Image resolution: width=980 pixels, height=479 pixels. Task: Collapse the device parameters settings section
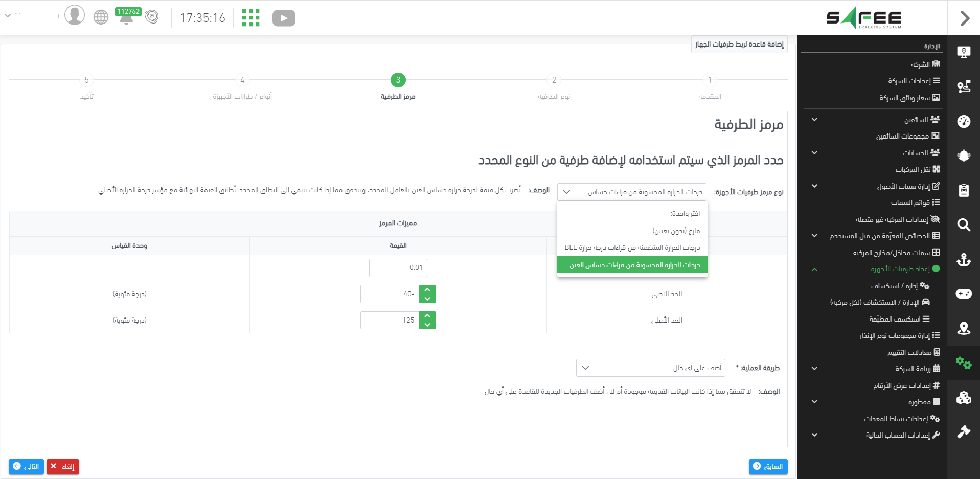point(814,269)
